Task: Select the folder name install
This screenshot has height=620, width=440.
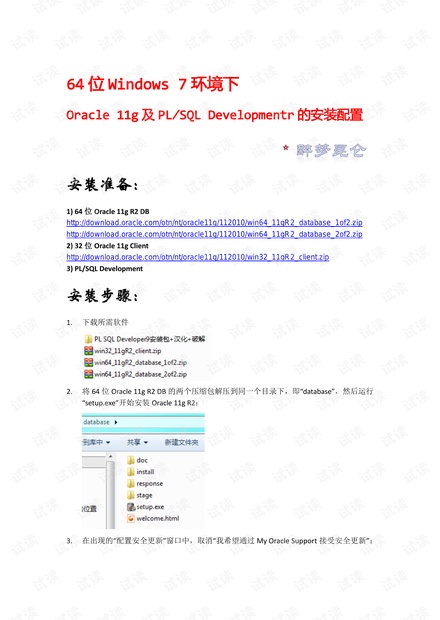Action: (x=145, y=472)
